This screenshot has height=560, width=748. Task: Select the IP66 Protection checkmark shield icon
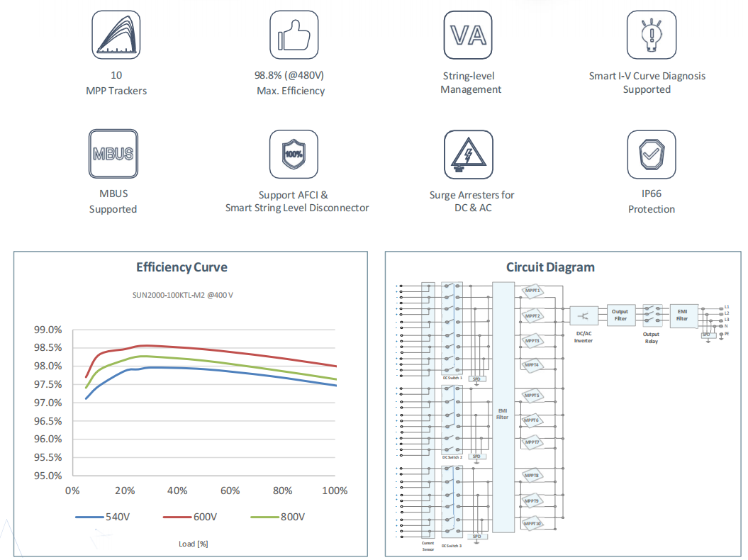[x=652, y=155]
